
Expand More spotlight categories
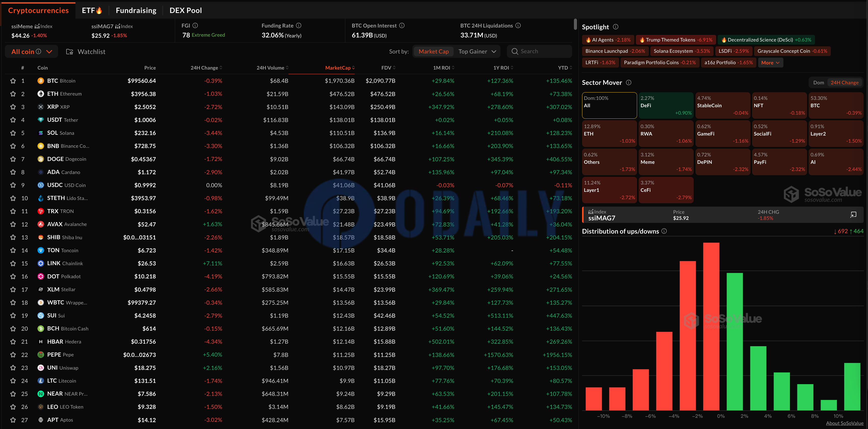[770, 63]
